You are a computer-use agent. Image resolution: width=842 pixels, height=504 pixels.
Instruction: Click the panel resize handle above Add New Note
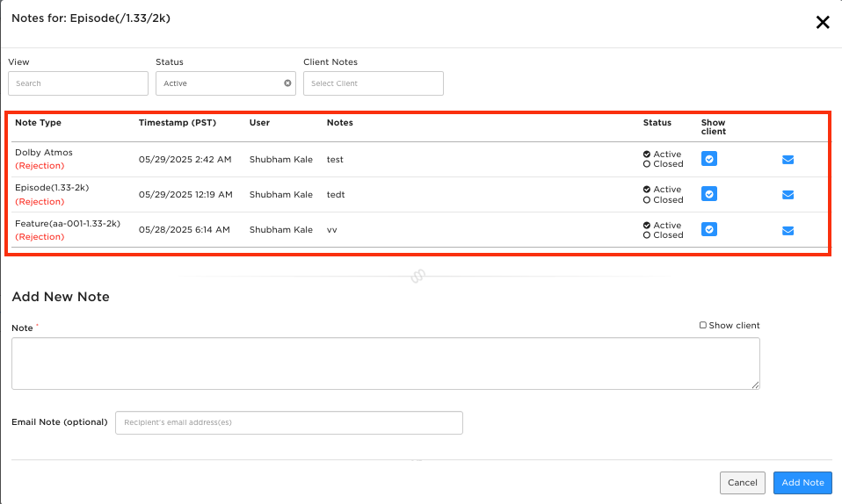point(417,276)
